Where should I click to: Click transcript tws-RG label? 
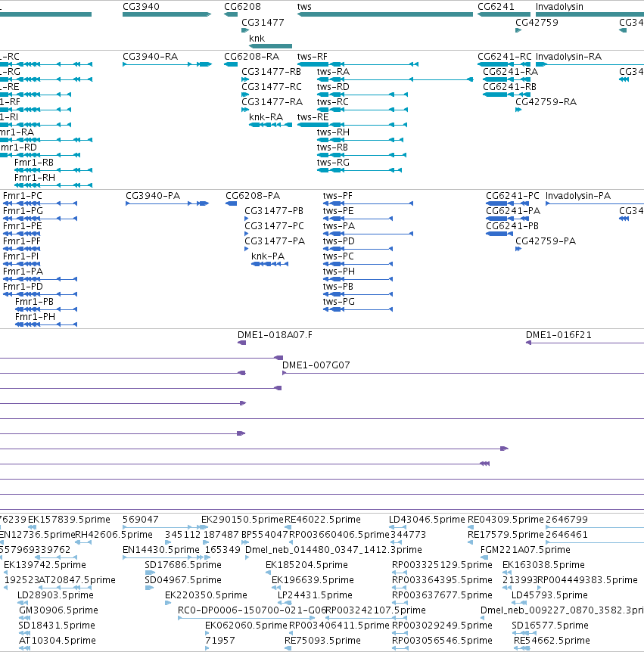pyautogui.click(x=333, y=163)
